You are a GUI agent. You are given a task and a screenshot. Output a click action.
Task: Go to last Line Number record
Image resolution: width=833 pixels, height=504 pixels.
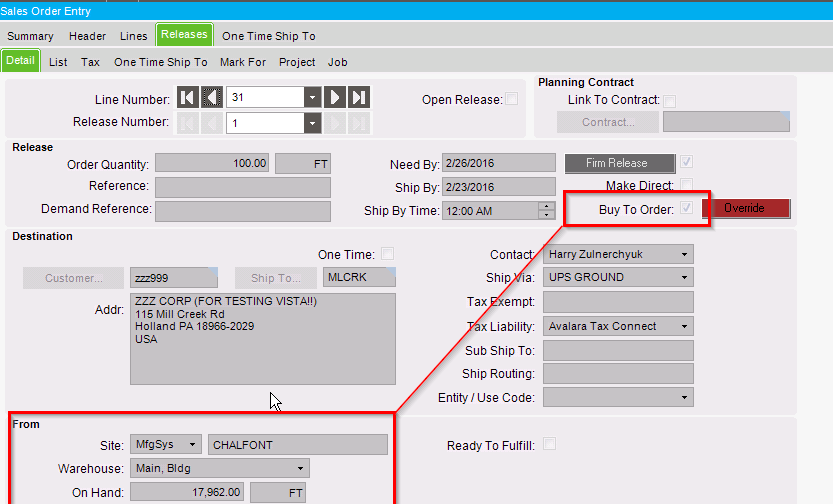tap(359, 97)
